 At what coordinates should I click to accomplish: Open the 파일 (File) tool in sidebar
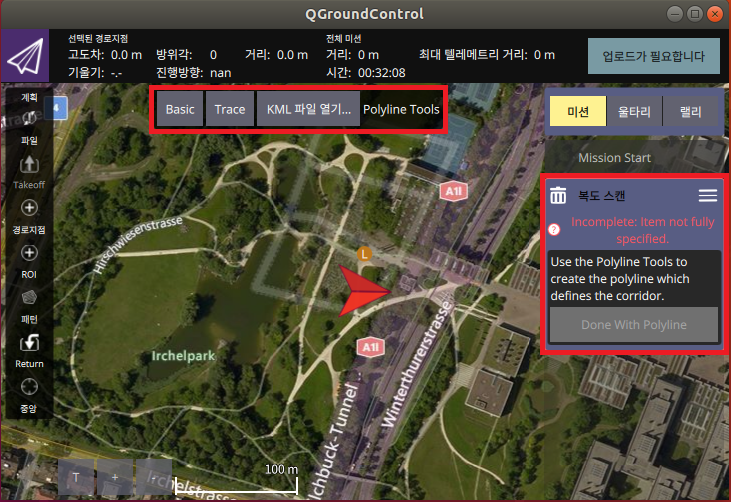click(29, 126)
